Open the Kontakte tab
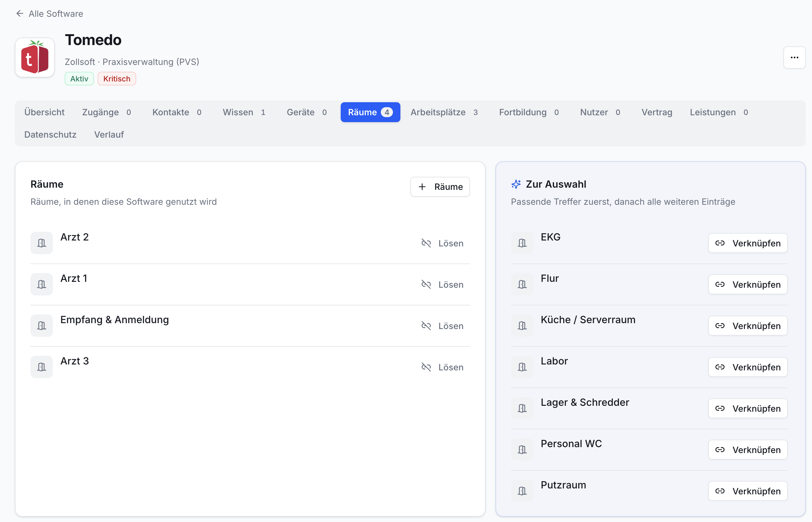Viewport: 812px width, 522px height. tap(177, 112)
